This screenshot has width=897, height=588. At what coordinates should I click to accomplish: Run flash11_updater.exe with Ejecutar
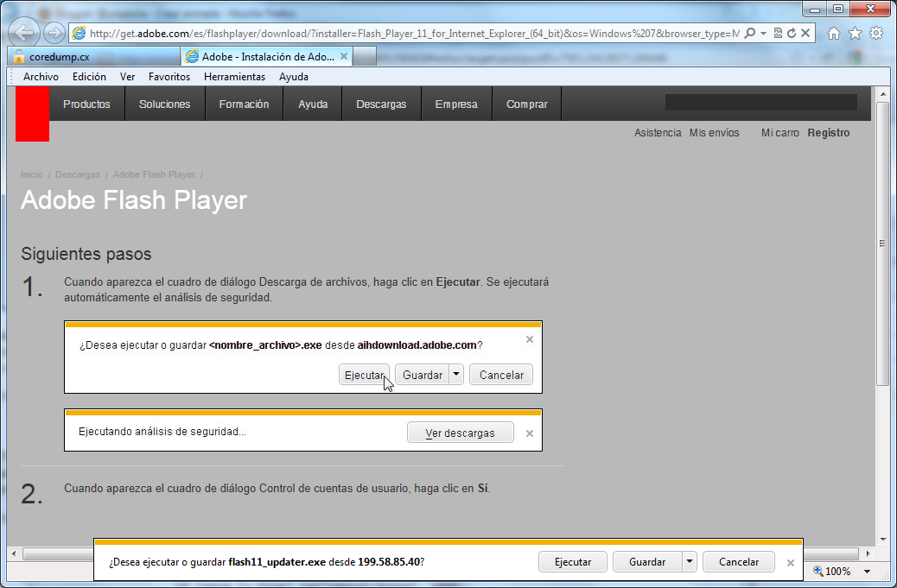click(573, 562)
